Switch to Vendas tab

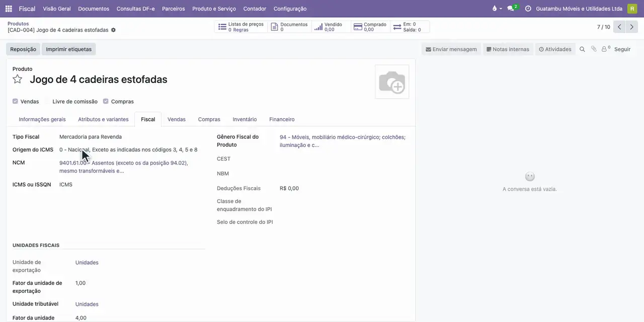pyautogui.click(x=177, y=119)
